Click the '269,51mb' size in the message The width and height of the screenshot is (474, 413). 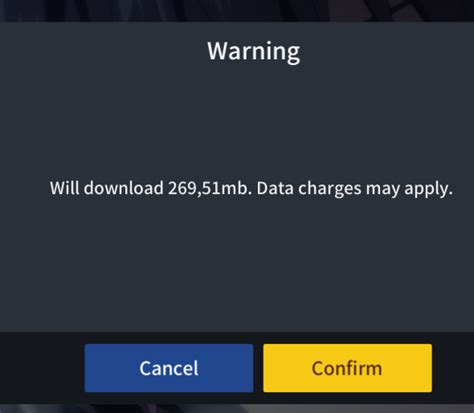(208, 188)
